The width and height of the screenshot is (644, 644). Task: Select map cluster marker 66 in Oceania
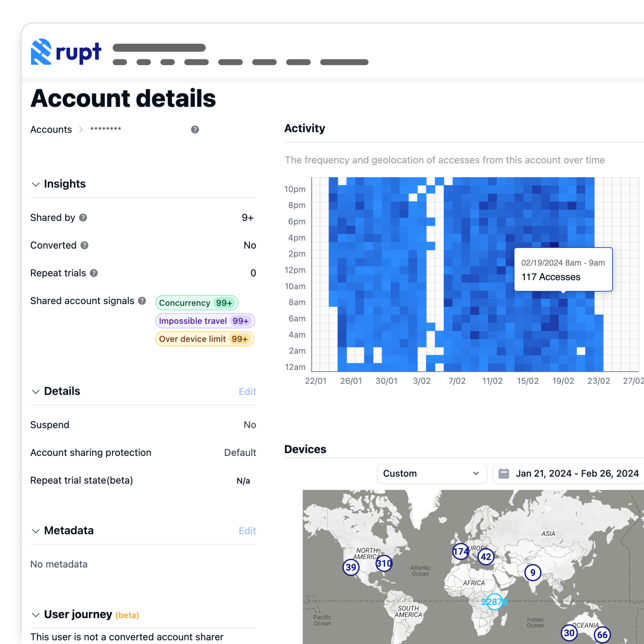pyautogui.click(x=602, y=634)
